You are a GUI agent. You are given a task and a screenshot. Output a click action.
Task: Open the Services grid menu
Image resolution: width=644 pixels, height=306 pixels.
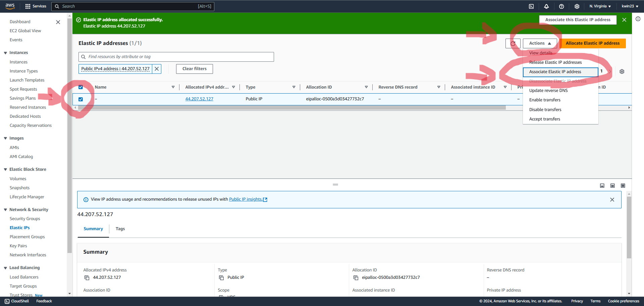tap(36, 6)
